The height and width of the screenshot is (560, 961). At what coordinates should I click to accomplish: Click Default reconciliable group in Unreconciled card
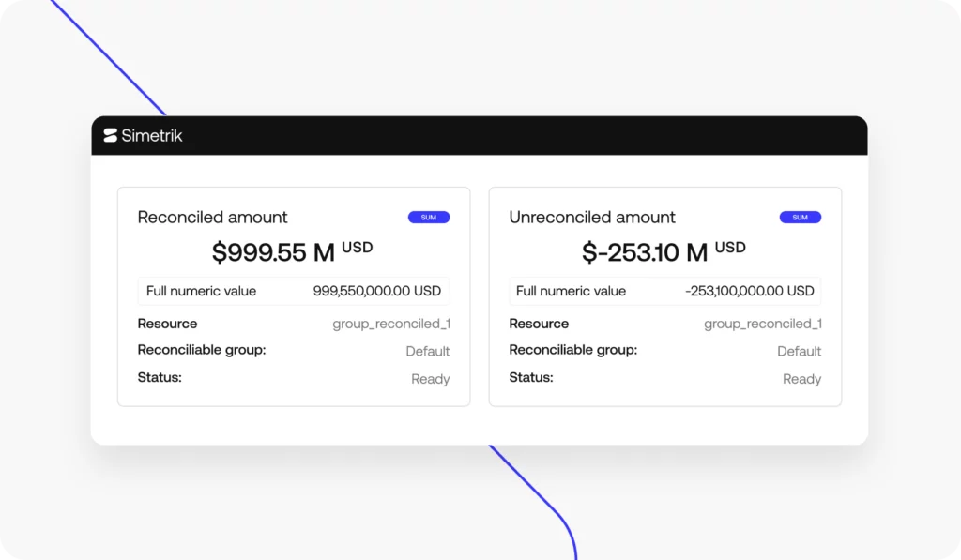coord(799,351)
